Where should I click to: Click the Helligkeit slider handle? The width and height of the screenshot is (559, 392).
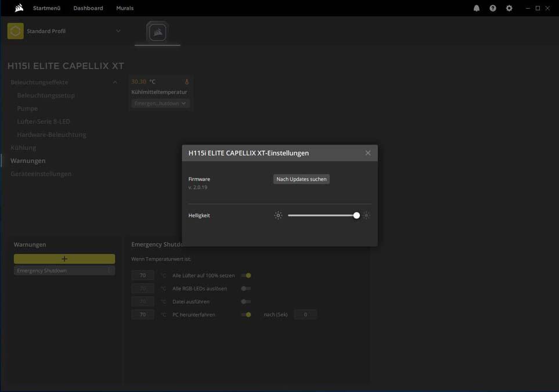(356, 215)
